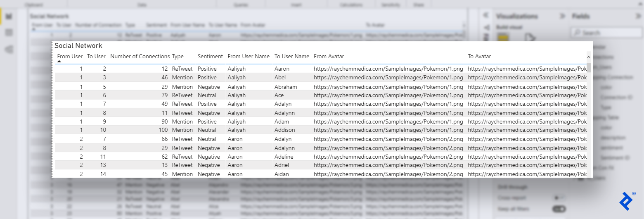Select the Social Network table title
Image resolution: width=644 pixels, height=219 pixels.
tap(78, 45)
